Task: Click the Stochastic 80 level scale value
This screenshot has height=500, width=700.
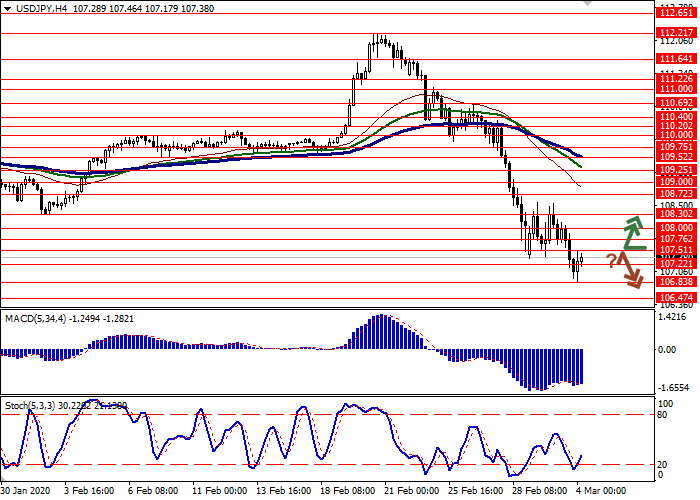Action: 663,414
